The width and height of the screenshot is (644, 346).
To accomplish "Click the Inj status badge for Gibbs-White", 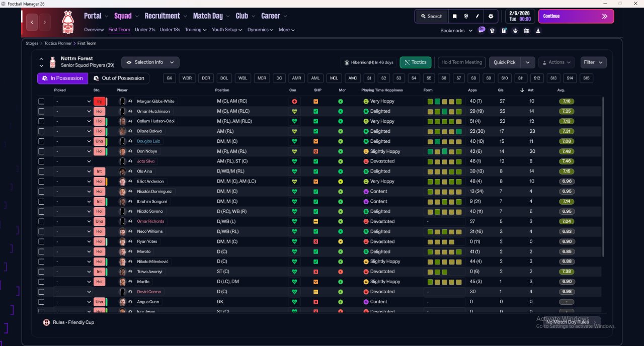I will click(100, 101).
